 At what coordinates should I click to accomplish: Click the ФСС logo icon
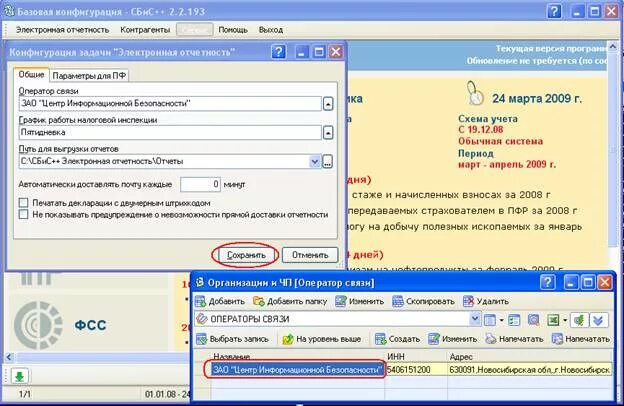tap(38, 325)
